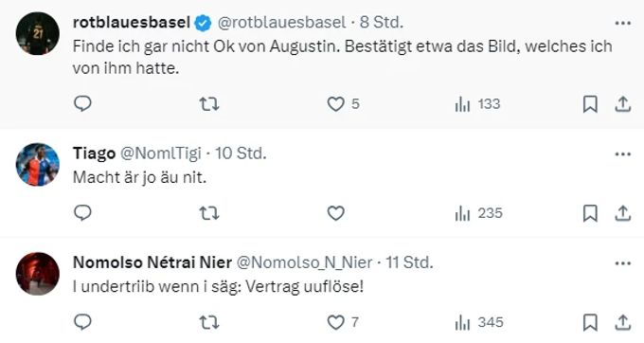Share Tiago's tweet

(622, 213)
